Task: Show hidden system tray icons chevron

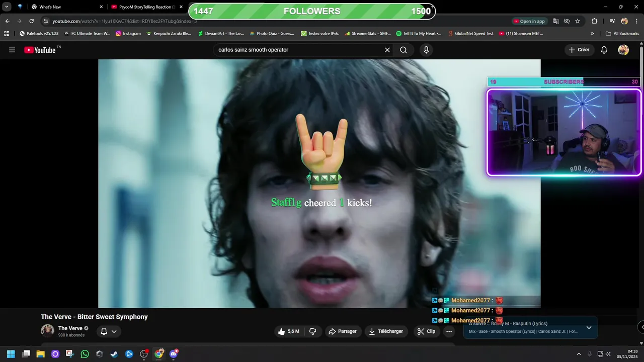Action: click(579, 354)
